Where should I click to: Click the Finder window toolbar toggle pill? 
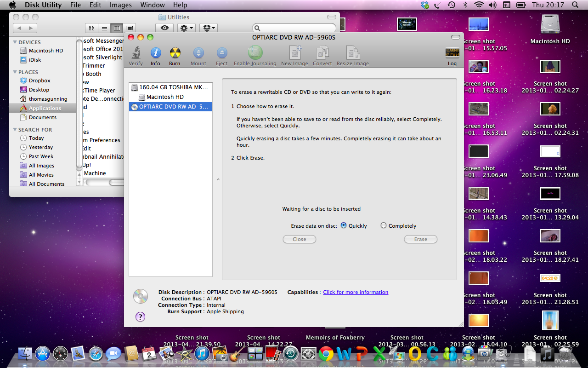click(x=331, y=17)
